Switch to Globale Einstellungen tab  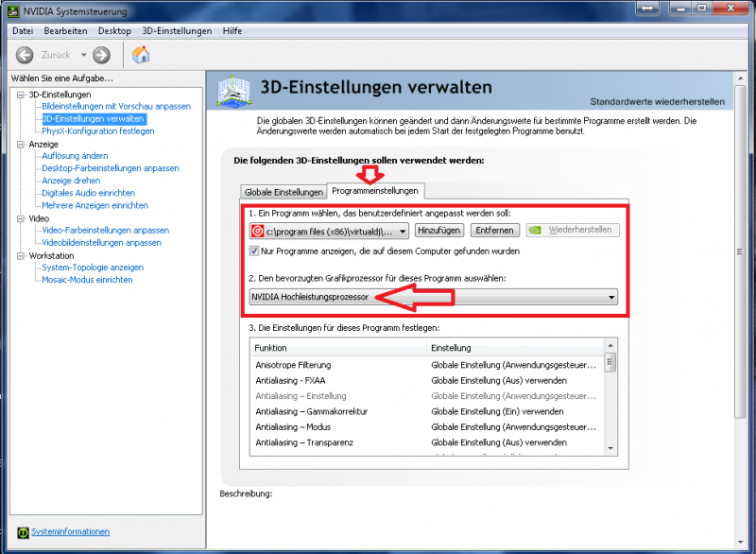(283, 192)
